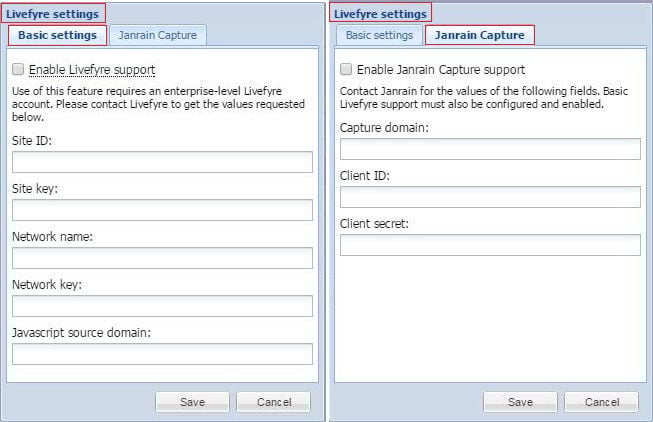The height and width of the screenshot is (422, 653).
Task: Enable Janrain Capture support checkbox
Action: coord(346,70)
